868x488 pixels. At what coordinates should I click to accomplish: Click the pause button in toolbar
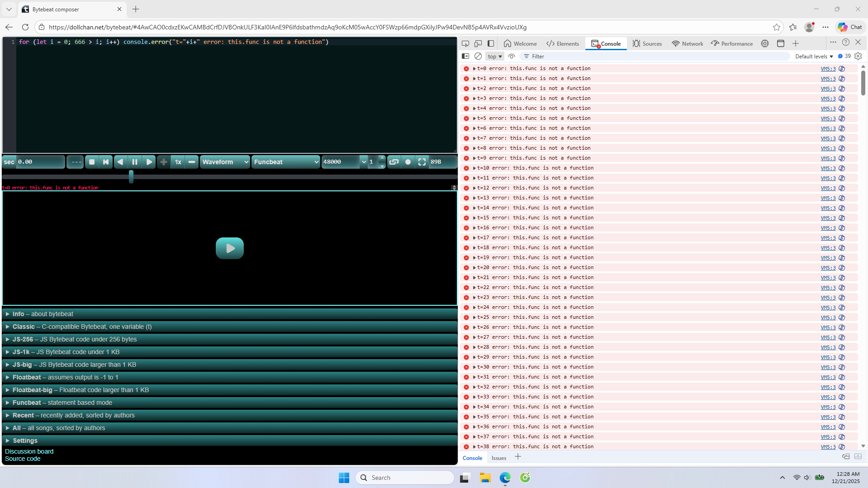tap(135, 162)
